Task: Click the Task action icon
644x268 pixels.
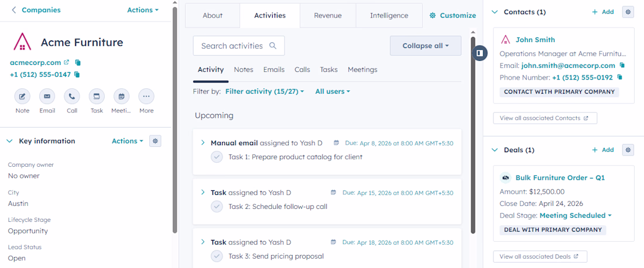Action: [97, 97]
